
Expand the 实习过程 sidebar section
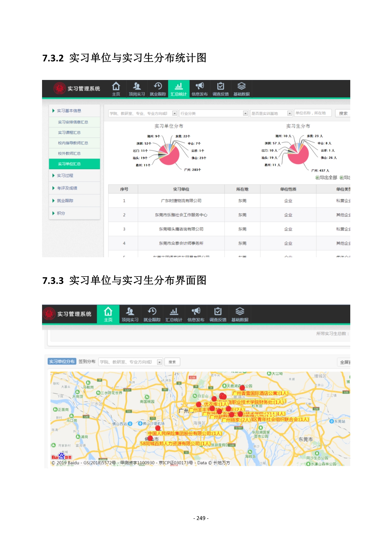tap(65, 175)
